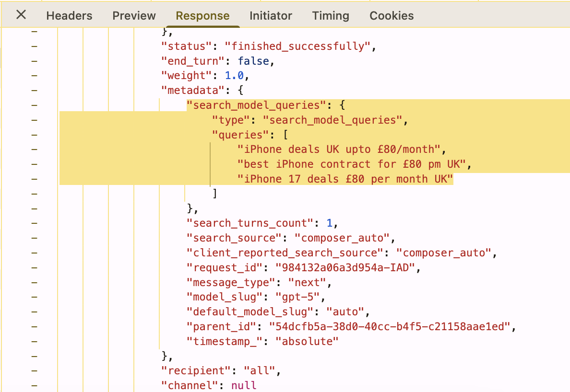Switch to the Timing tab
570x392 pixels.
331,16
